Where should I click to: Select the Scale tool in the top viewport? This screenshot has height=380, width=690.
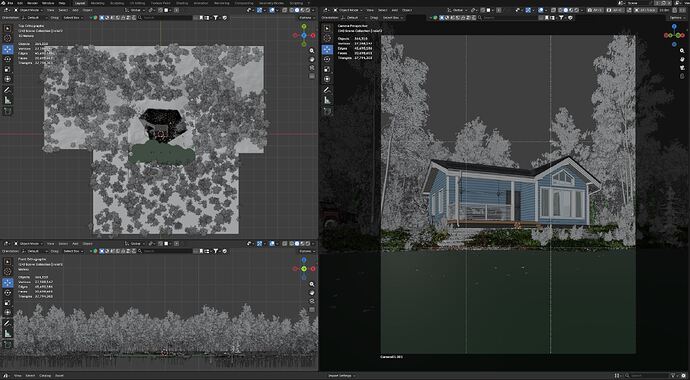pos(7,69)
